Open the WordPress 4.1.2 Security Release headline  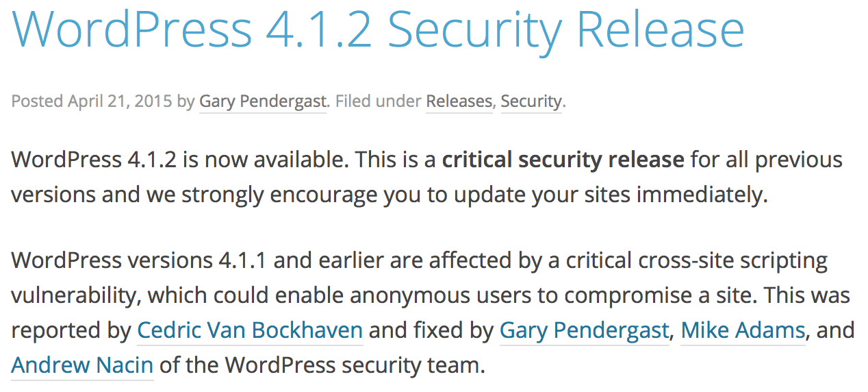(378, 29)
